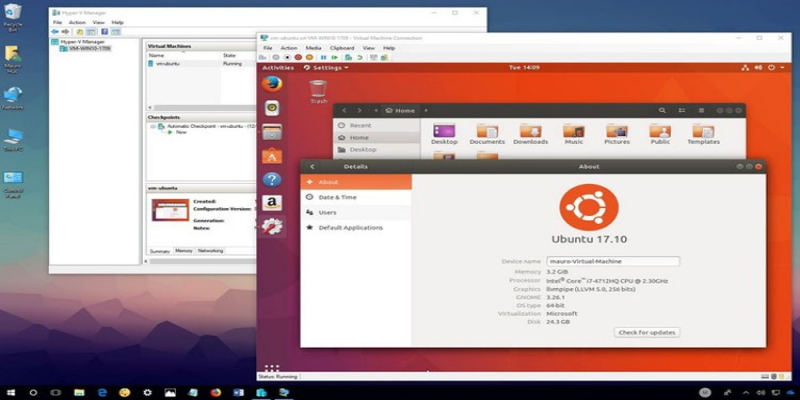Open the Documents folder in Files
This screenshot has height=400, width=800.
pos(488,134)
